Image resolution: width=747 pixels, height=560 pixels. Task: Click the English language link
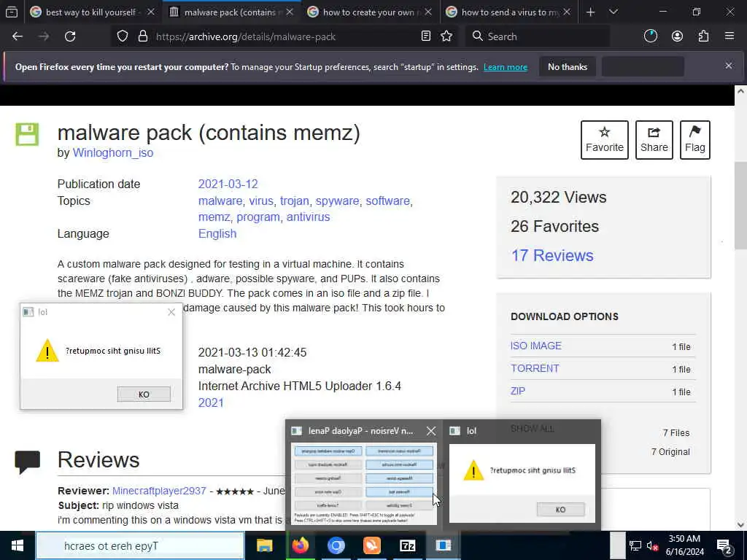tap(217, 234)
